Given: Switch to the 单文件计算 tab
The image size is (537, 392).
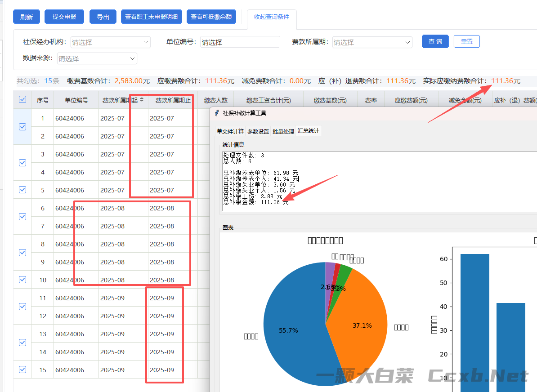Looking at the screenshot, I should point(230,131).
